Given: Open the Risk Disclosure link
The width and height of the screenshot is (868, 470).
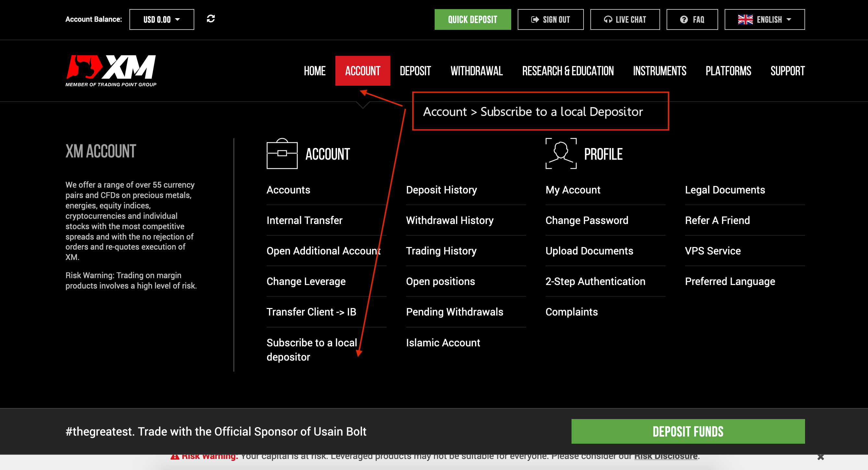Looking at the screenshot, I should (x=666, y=456).
